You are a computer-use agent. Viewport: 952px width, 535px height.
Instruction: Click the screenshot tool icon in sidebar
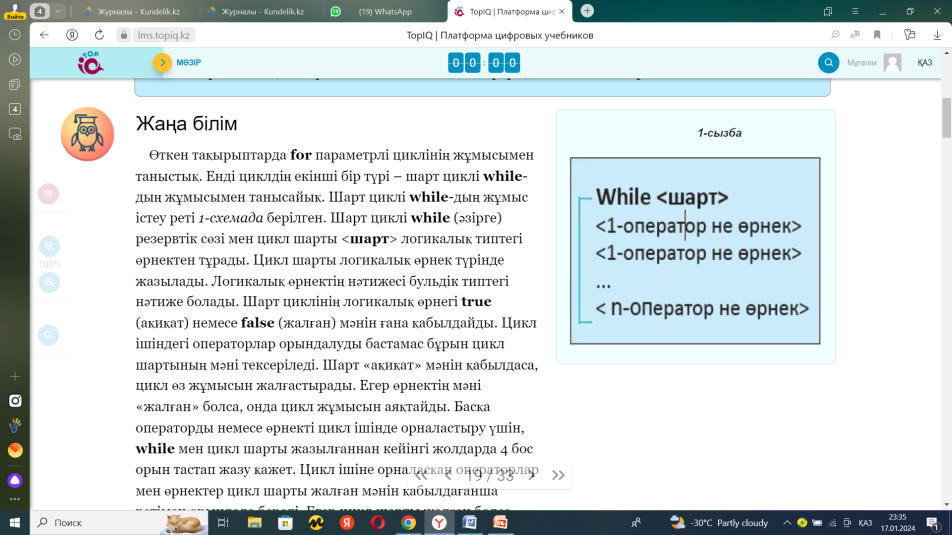click(15, 134)
